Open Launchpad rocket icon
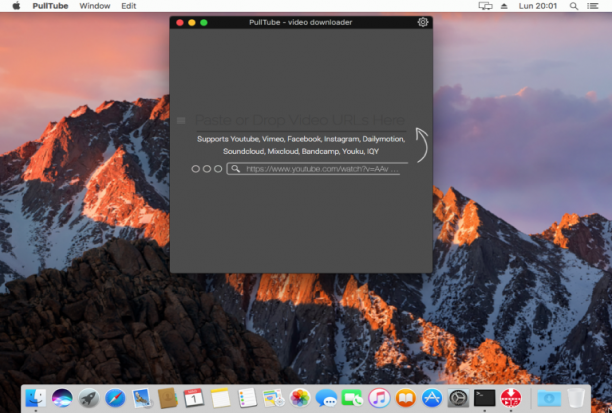612x413 pixels. tap(89, 398)
